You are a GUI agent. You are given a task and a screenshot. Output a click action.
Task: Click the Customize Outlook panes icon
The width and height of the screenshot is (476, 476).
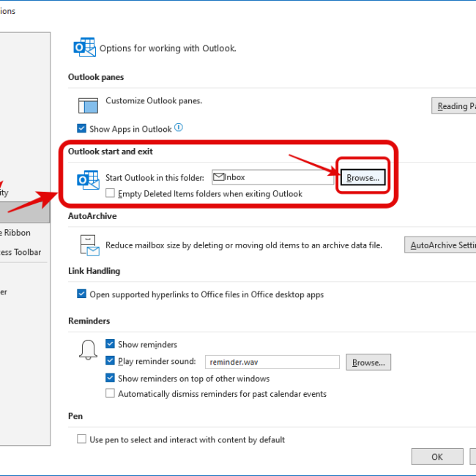pyautogui.click(x=88, y=105)
